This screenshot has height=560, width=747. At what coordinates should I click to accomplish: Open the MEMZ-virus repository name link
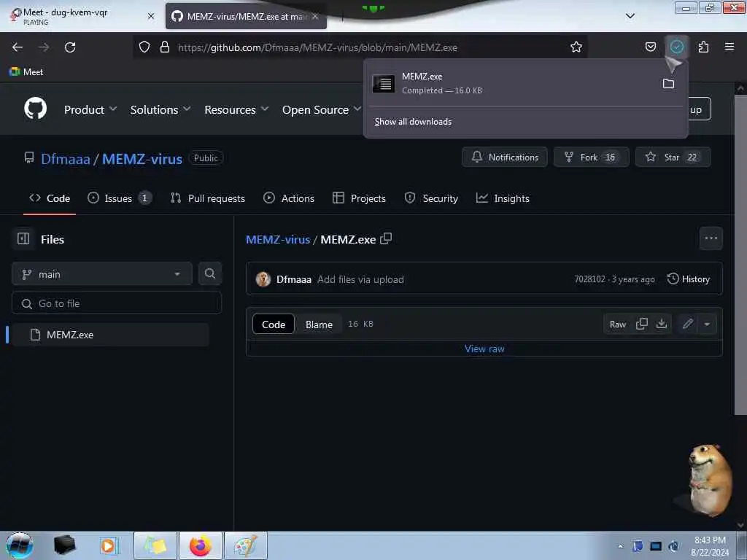point(142,158)
